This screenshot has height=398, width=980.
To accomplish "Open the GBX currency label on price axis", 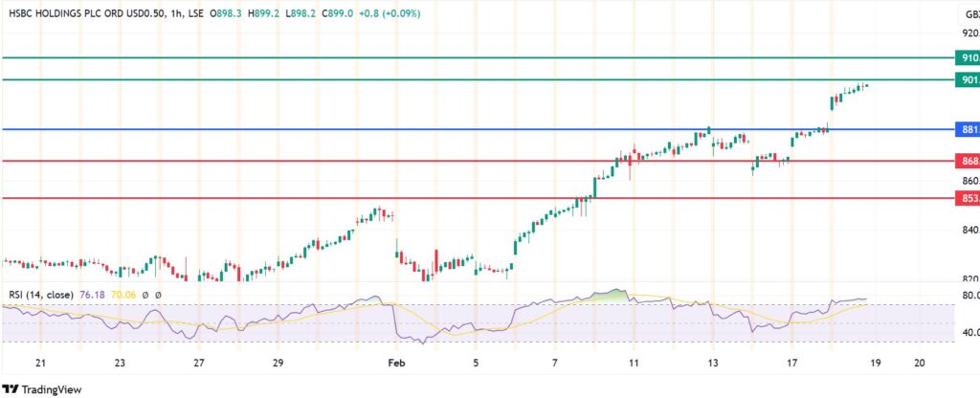I will pyautogui.click(x=969, y=14).
